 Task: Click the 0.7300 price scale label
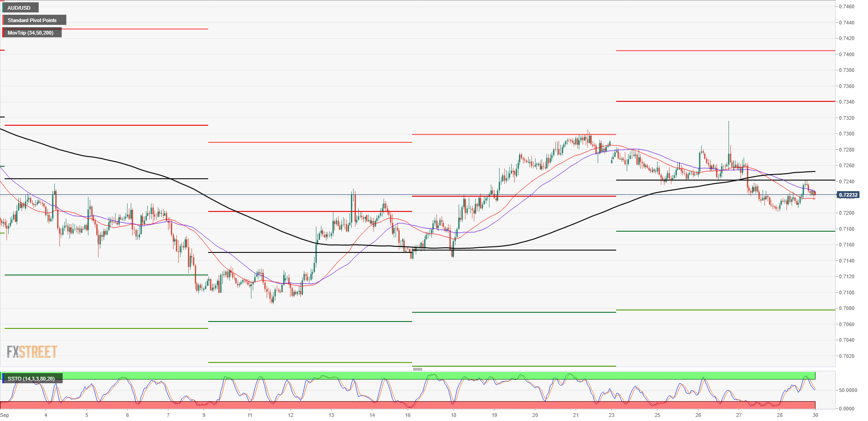846,134
